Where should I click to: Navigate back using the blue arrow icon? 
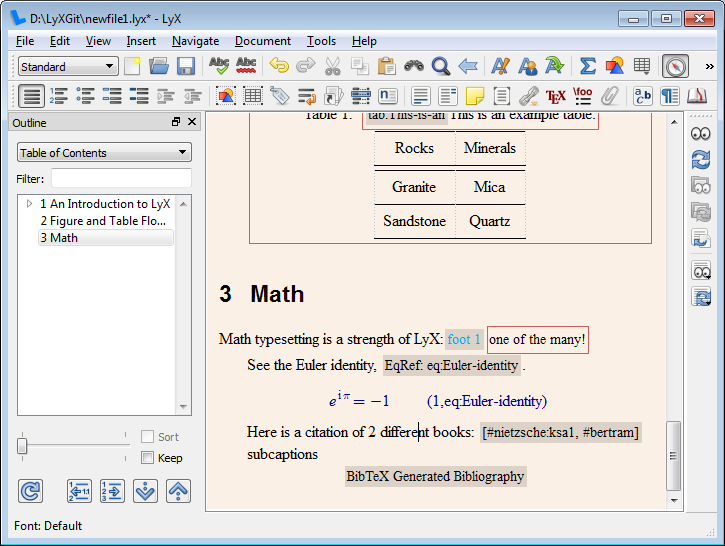click(x=468, y=66)
